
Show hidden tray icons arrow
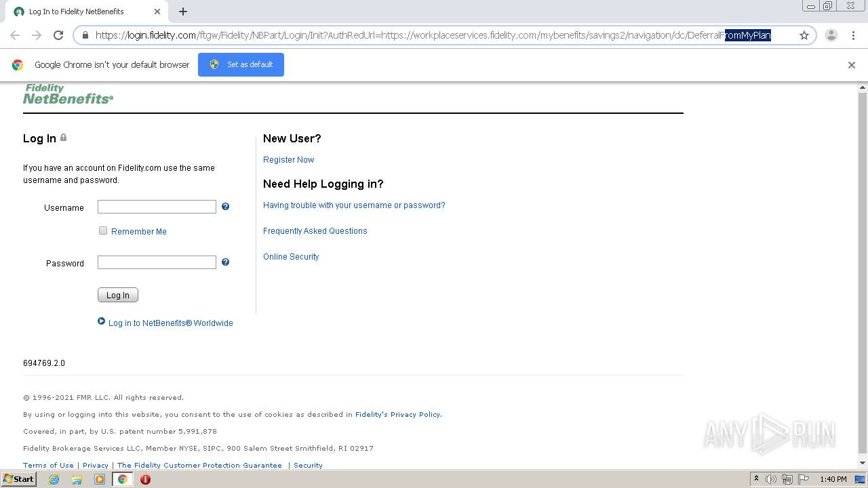pyautogui.click(x=756, y=479)
